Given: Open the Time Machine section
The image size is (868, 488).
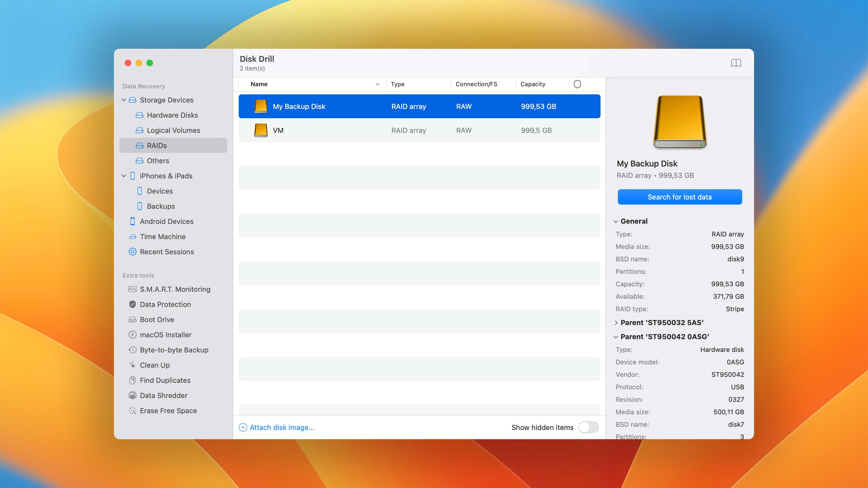Looking at the screenshot, I should coord(162,237).
